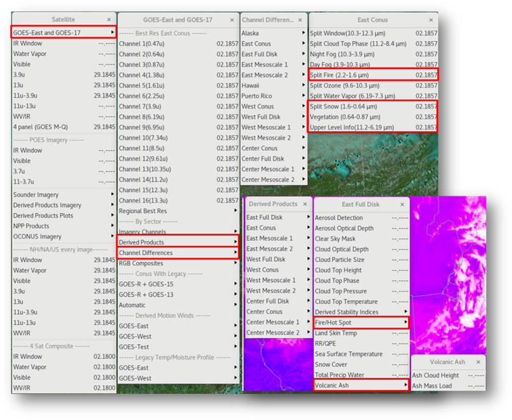Load Total Precip Water product
This screenshot has height=420, width=512.
[x=361, y=375]
